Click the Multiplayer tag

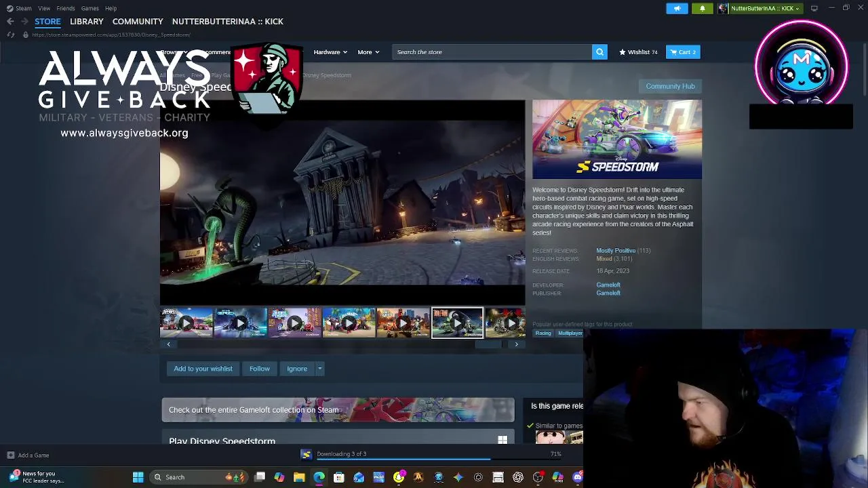570,333
